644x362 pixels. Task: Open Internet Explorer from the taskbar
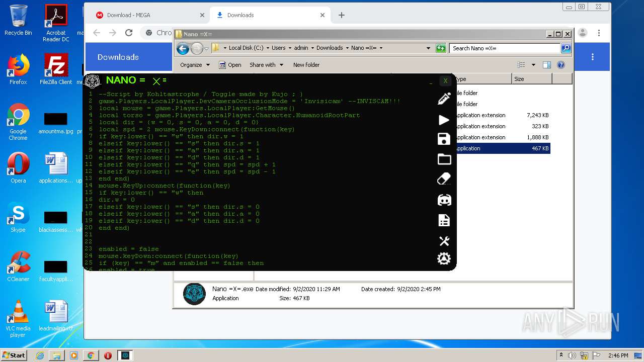(40, 355)
